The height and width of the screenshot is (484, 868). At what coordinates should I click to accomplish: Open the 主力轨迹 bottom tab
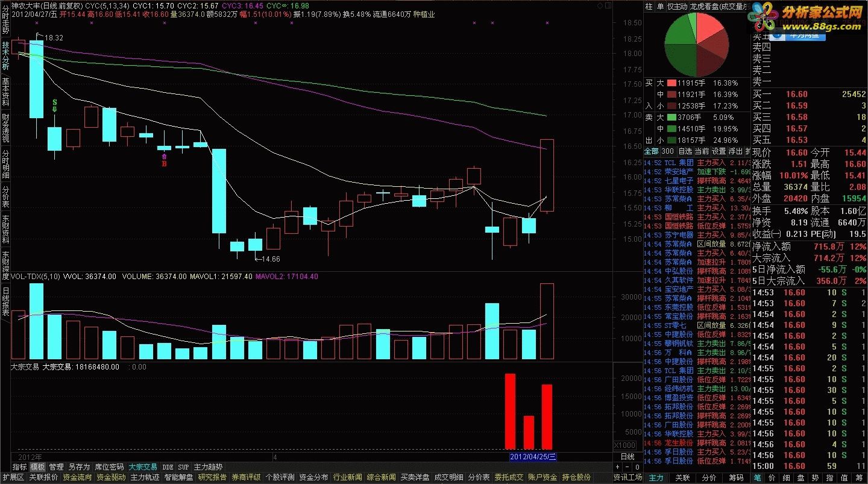pos(145,477)
